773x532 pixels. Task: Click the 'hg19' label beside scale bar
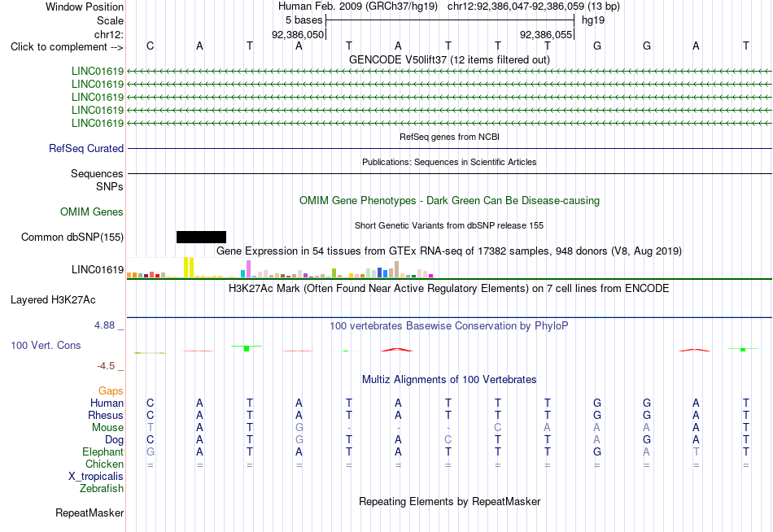coord(593,20)
